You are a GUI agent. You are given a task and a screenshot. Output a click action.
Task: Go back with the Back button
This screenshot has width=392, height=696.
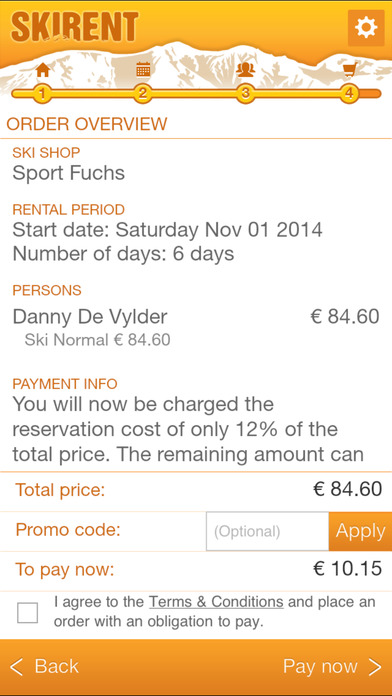click(44, 667)
